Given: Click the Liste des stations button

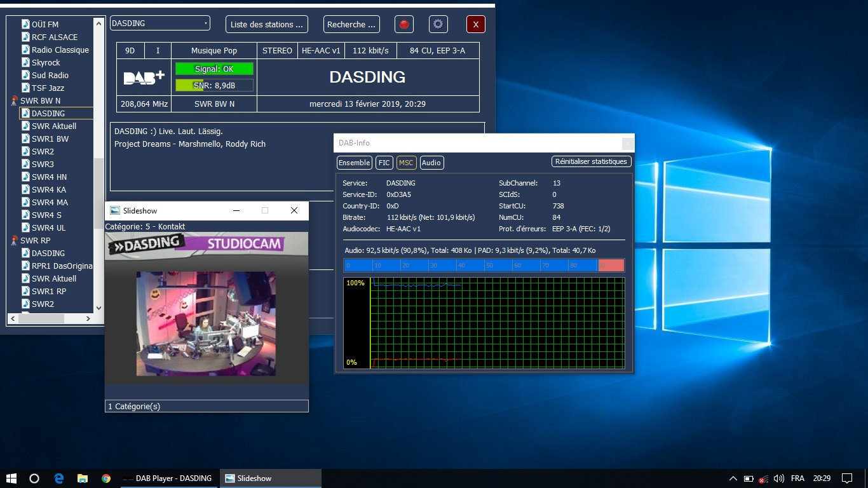Looking at the screenshot, I should [x=266, y=25].
